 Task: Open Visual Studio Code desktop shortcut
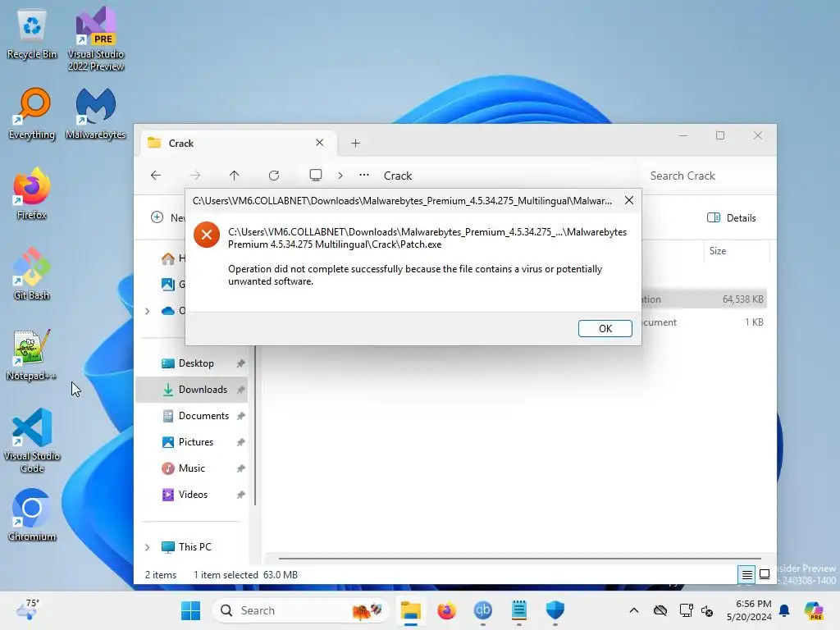pos(32,441)
